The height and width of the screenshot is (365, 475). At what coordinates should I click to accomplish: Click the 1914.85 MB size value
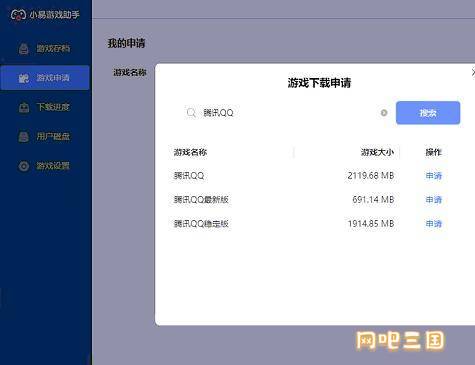[x=371, y=224]
